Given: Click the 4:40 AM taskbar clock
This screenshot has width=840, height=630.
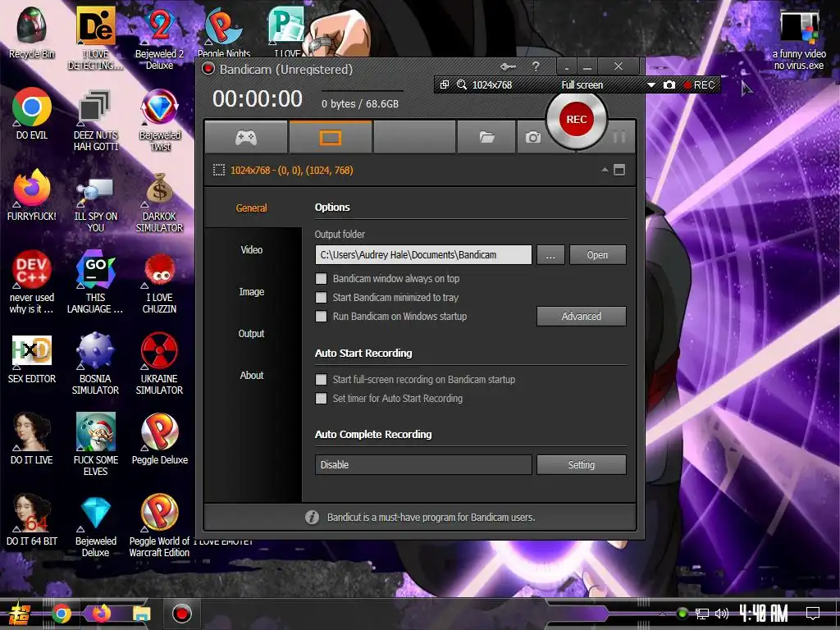Looking at the screenshot, I should point(764,614).
